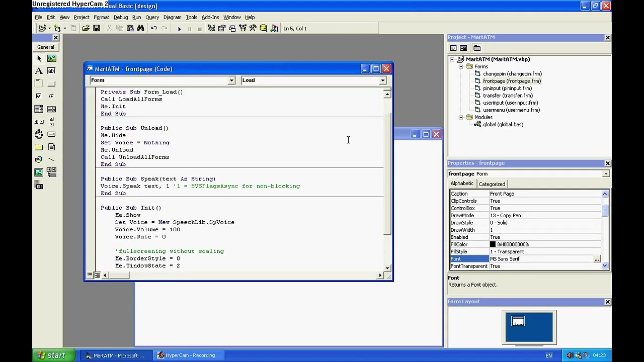Open the Data View Window icon
644x362 pixels.
(263, 29)
